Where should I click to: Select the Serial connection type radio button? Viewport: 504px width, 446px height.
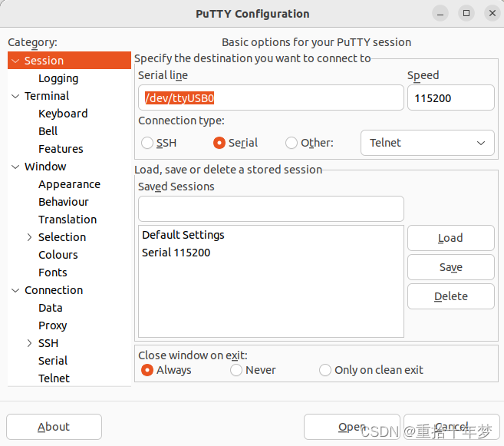(x=219, y=143)
